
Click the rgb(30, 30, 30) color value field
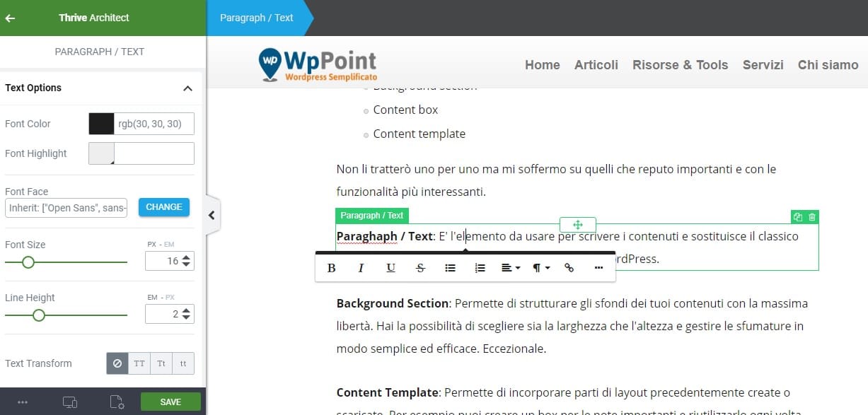[x=154, y=124]
